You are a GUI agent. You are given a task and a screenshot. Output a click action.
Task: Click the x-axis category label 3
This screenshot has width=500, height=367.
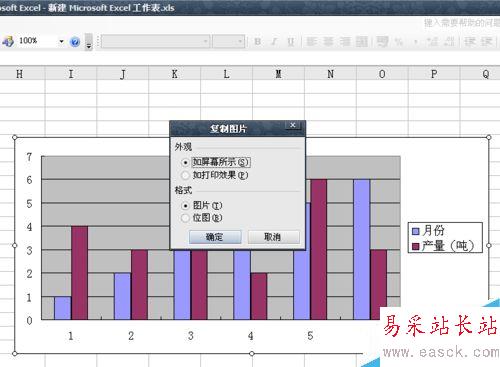click(x=191, y=336)
